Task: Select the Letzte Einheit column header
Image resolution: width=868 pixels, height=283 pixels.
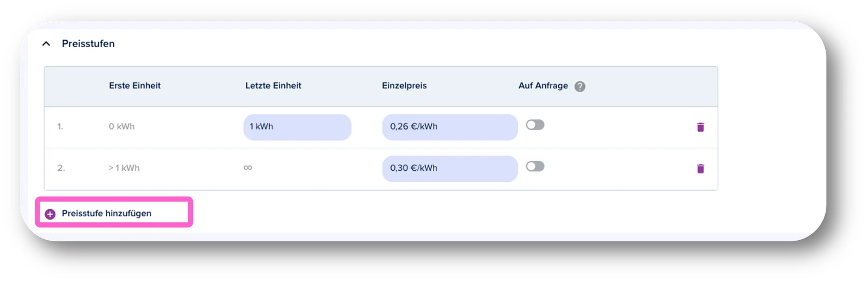Action: pos(273,86)
